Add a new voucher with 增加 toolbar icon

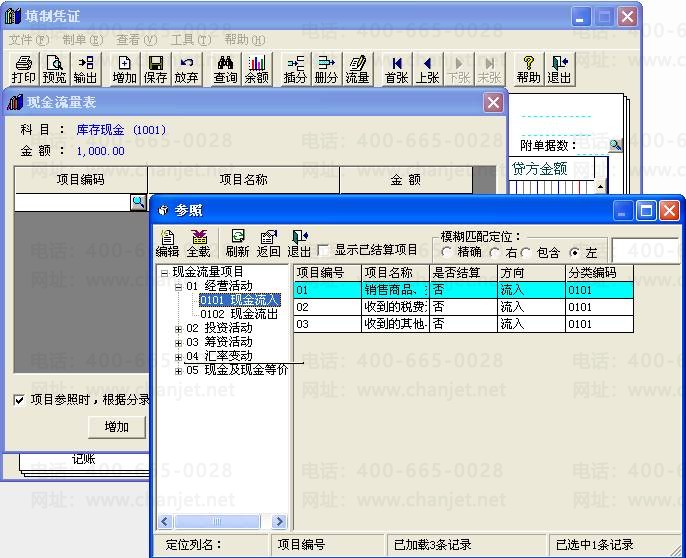(x=125, y=69)
